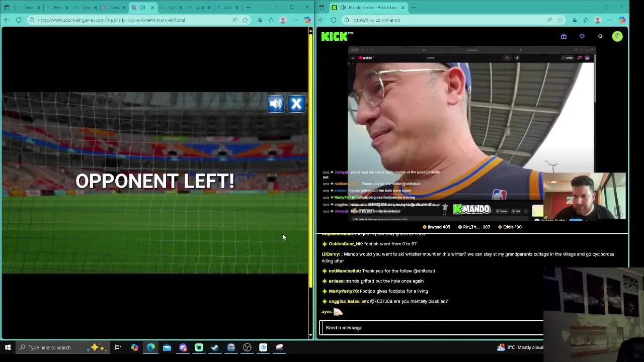Select Eddie 100 leaderboard entry

pyautogui.click(x=510, y=227)
